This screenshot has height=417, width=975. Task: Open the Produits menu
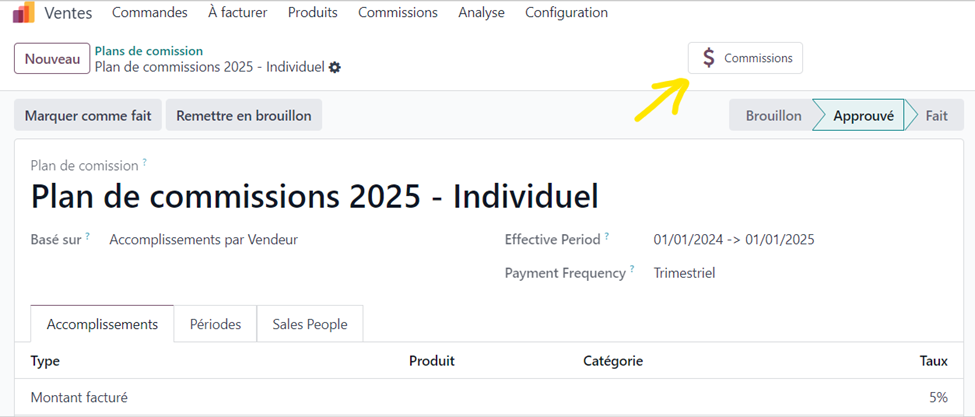[313, 12]
